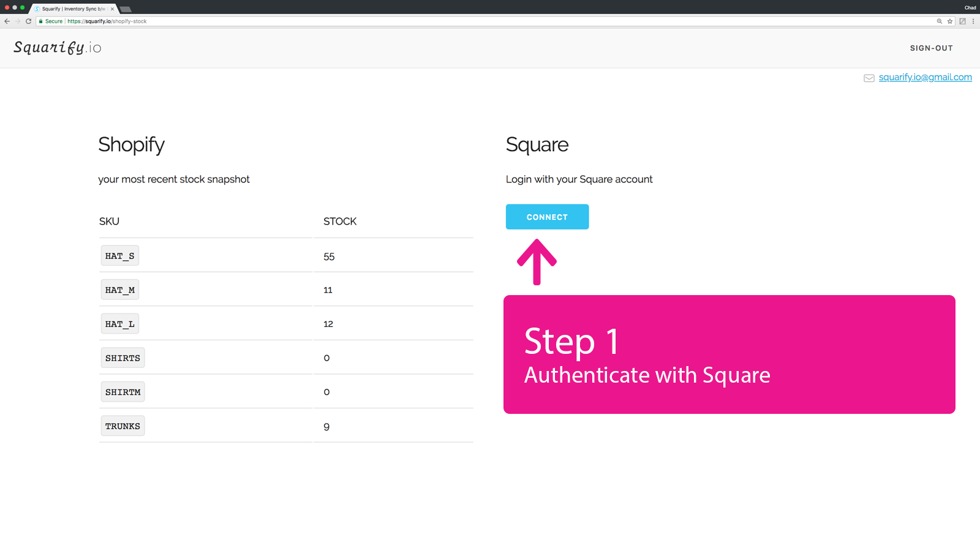Open a new browser tab

point(126,9)
